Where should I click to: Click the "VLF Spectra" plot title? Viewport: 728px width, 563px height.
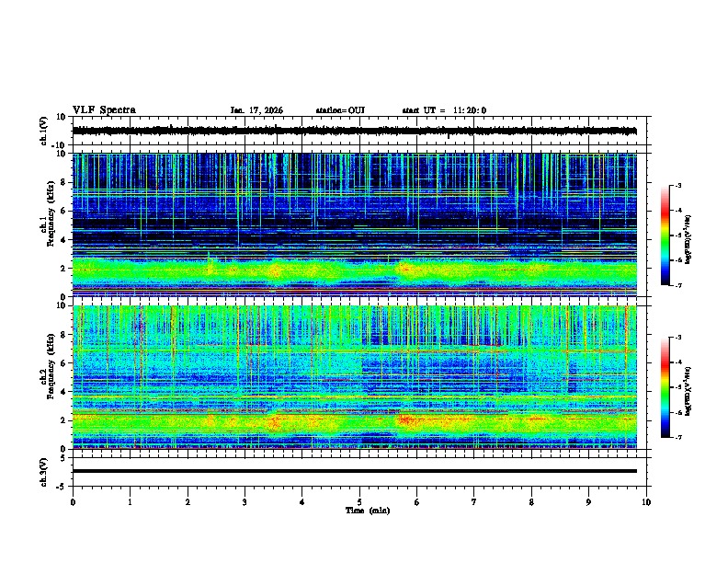[104, 110]
